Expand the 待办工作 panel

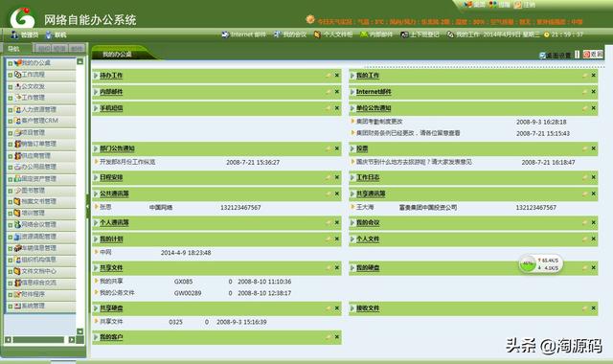[x=96, y=76]
